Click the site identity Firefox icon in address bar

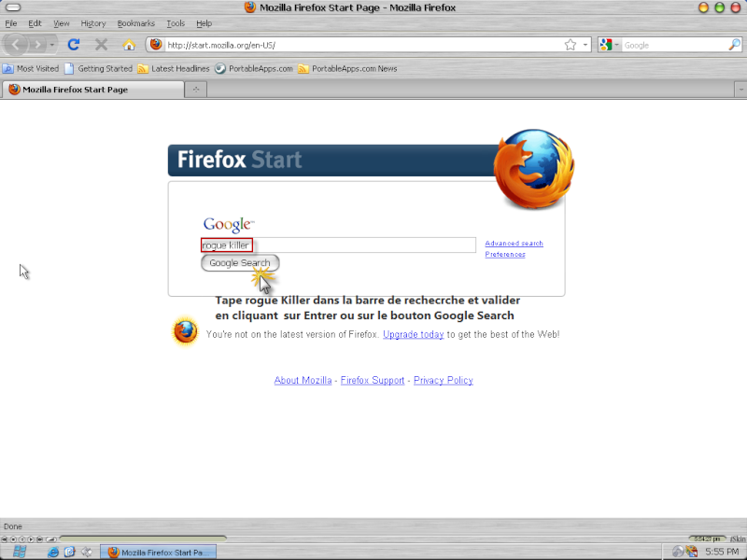156,44
